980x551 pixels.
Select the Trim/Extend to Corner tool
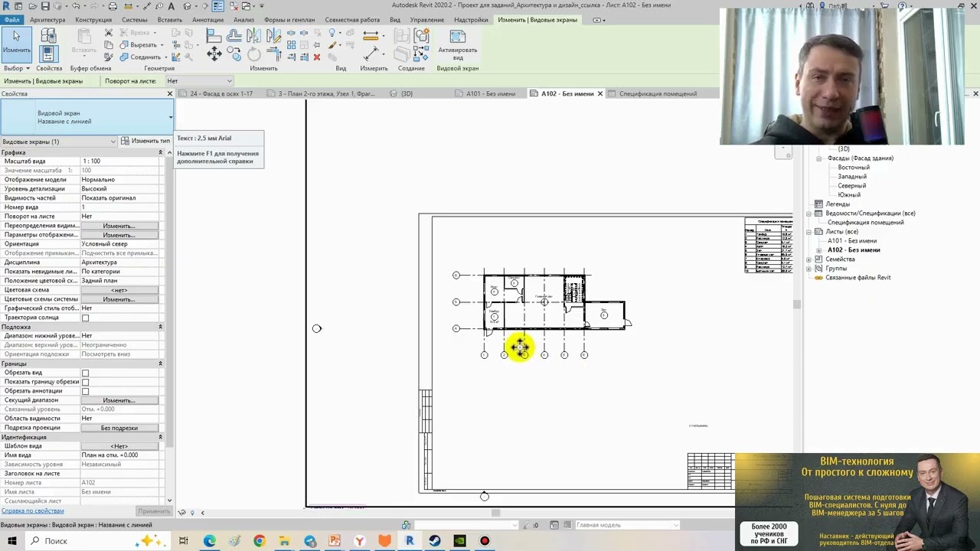point(274,54)
